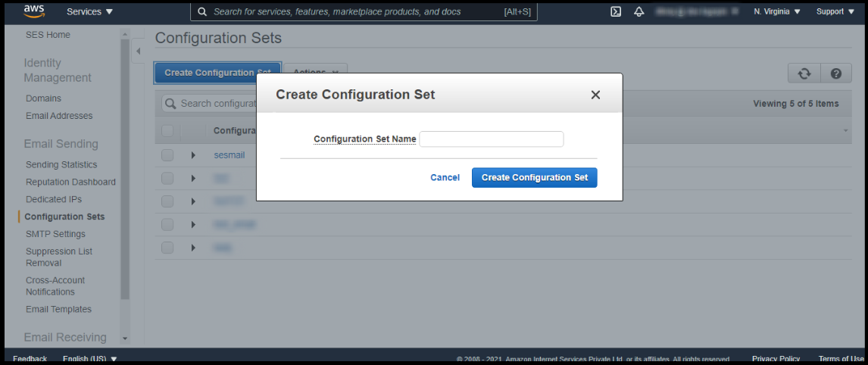868x365 pixels.
Task: Open Domains in sidebar
Action: [43, 98]
